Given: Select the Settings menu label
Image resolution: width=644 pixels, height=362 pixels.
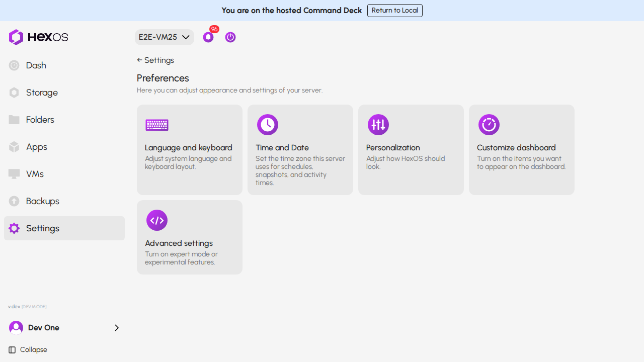Looking at the screenshot, I should (x=43, y=228).
